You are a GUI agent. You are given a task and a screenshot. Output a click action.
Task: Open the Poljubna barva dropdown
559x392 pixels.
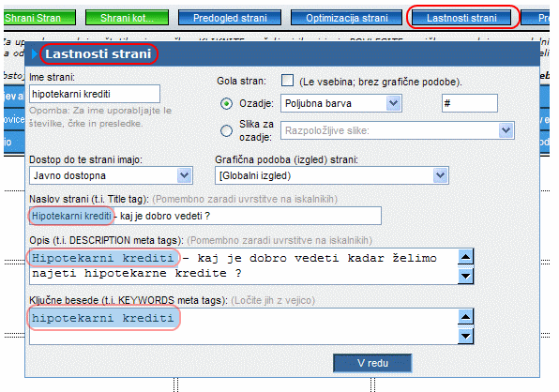341,103
